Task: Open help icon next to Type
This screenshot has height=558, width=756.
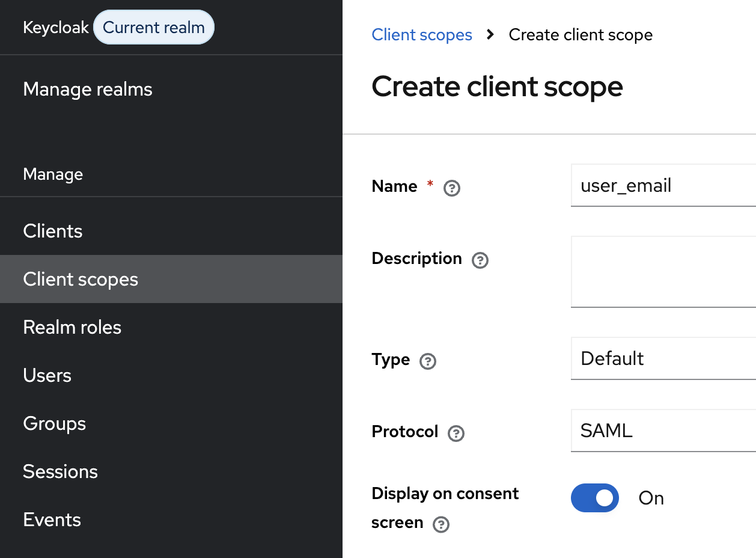Action: [x=427, y=361]
